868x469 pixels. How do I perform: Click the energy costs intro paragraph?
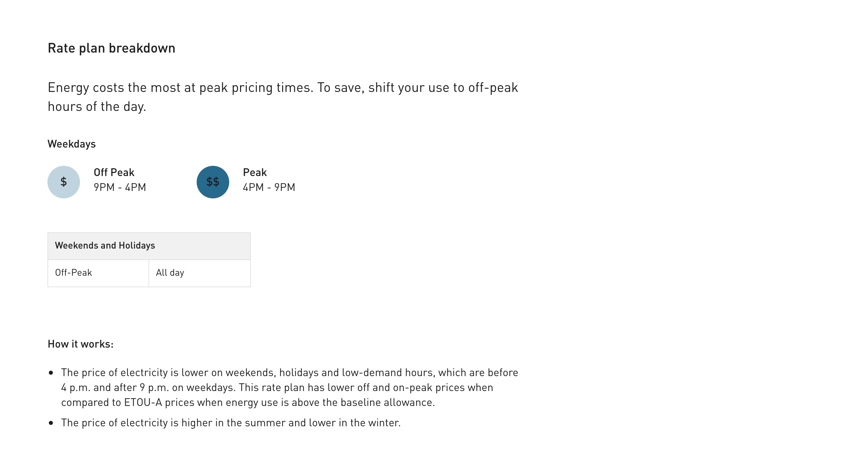(x=283, y=97)
